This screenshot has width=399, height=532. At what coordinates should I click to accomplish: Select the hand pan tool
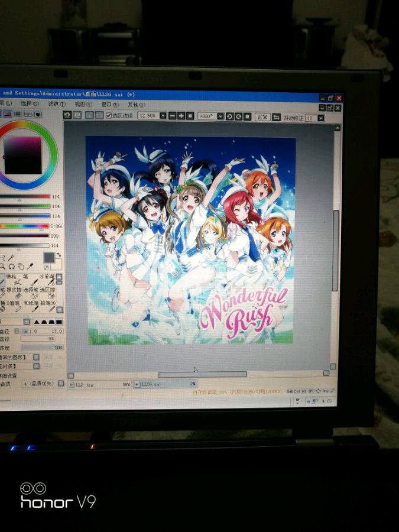tap(21, 267)
